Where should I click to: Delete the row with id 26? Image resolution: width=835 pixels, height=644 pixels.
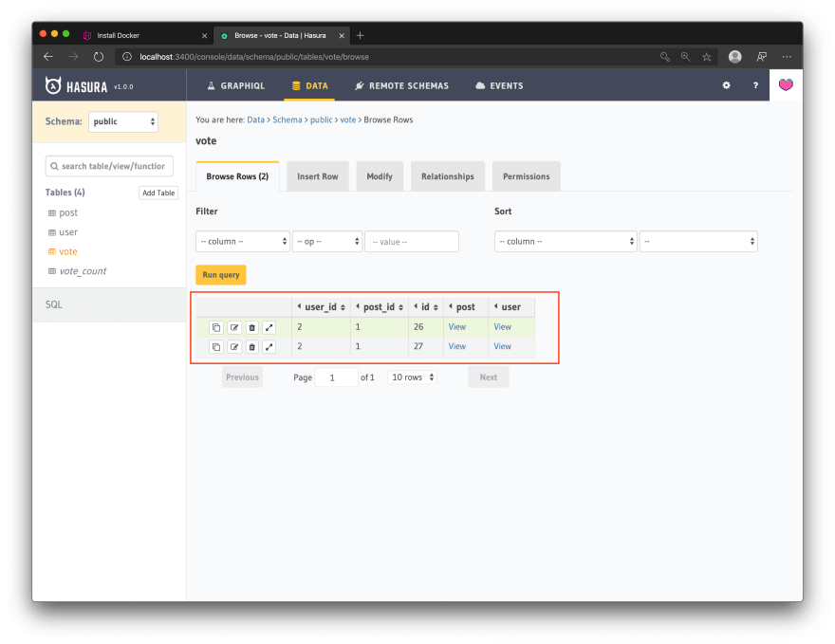click(x=251, y=327)
